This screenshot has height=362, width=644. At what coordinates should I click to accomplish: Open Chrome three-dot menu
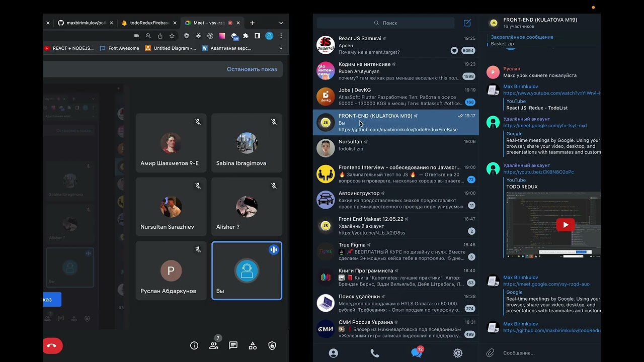(281, 36)
